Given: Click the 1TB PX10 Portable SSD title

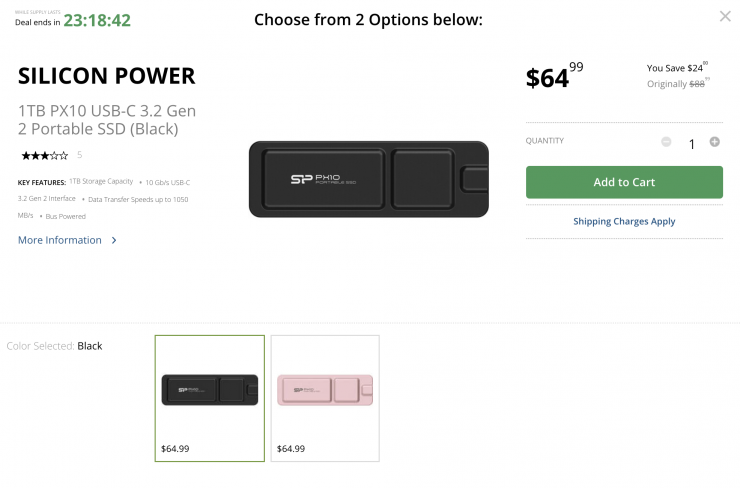Looking at the screenshot, I should pyautogui.click(x=106, y=120).
